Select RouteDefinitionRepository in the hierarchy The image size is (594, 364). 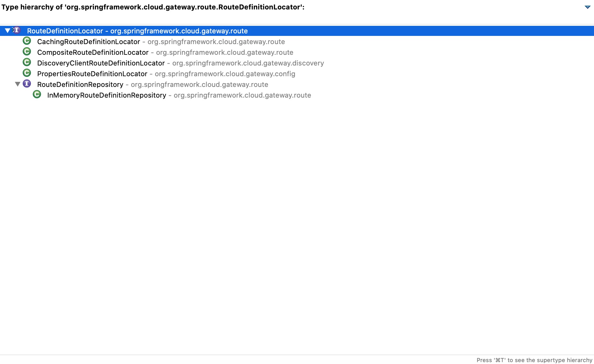(x=80, y=84)
